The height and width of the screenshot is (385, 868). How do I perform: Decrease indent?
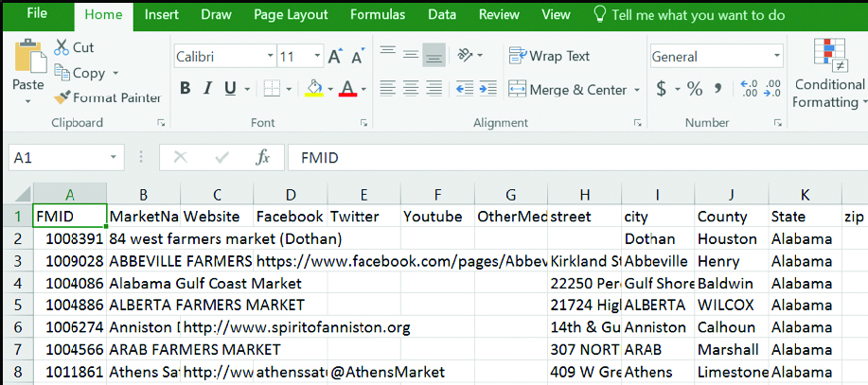[465, 87]
